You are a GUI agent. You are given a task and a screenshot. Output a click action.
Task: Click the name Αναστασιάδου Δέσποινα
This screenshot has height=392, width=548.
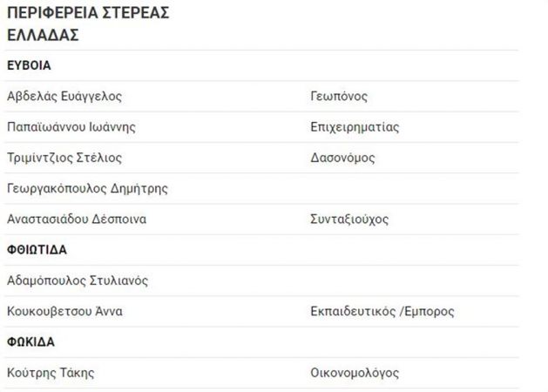[x=77, y=219]
